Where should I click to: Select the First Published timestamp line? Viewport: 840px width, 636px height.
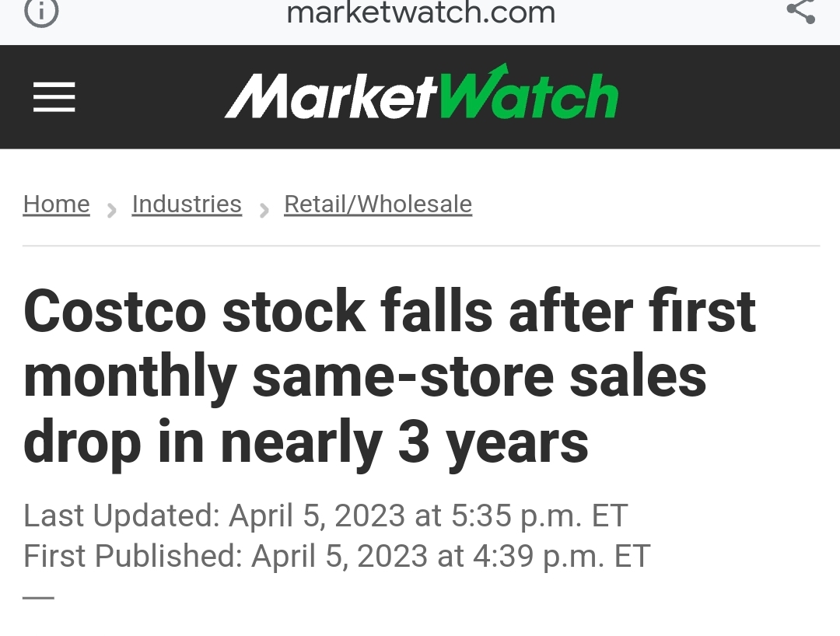336,556
